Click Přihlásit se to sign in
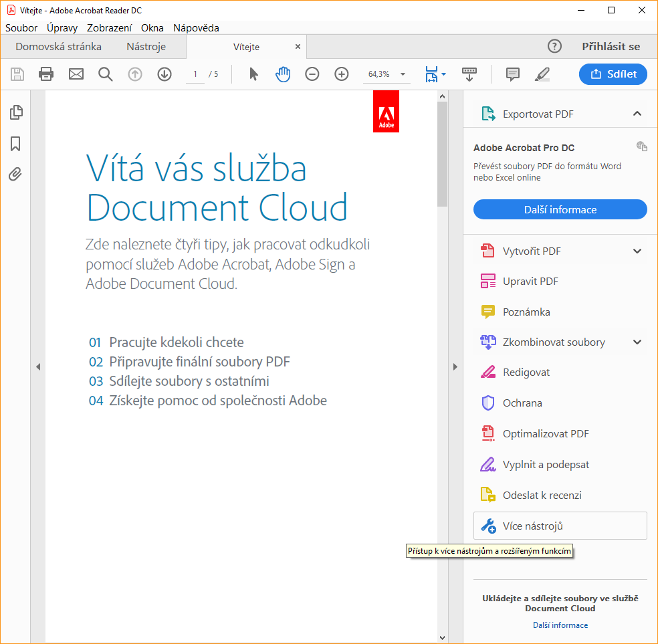Viewport: 658px width, 644px height. pyautogui.click(x=611, y=47)
